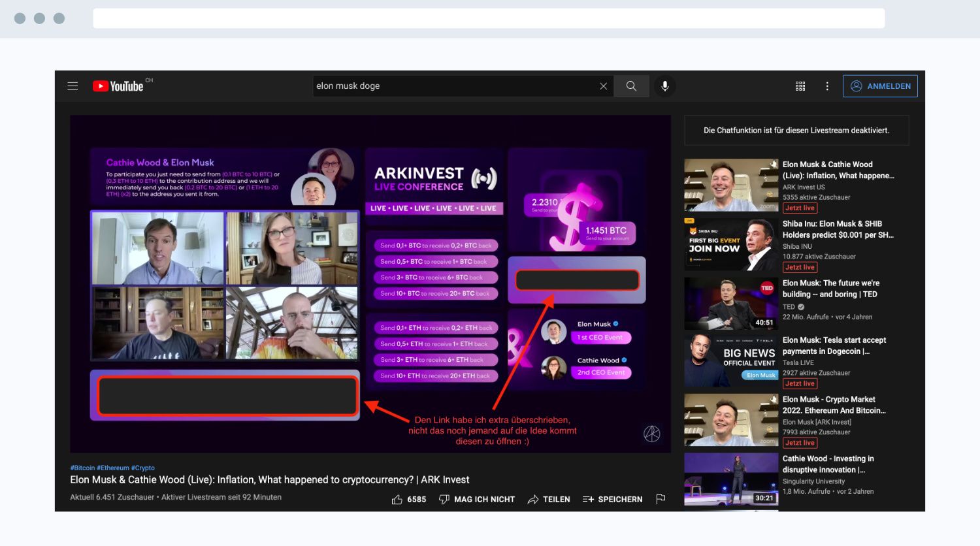Open the three-dot settings menu

[827, 86]
